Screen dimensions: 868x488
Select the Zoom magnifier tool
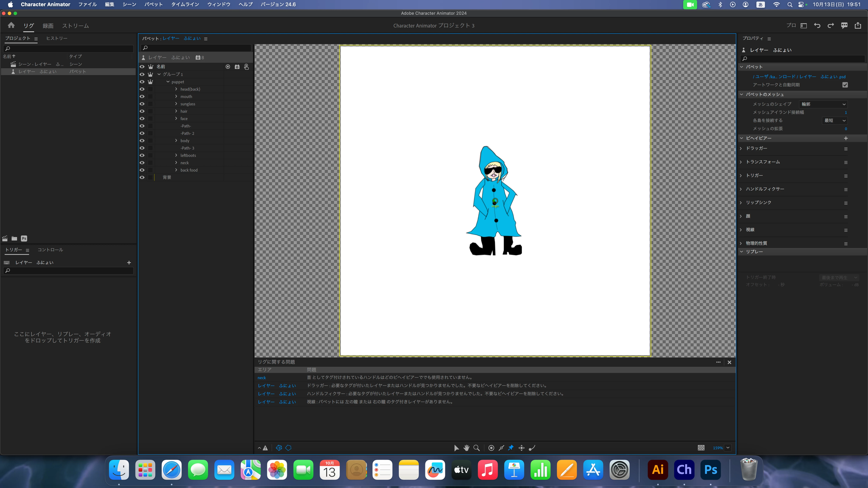[x=476, y=448]
